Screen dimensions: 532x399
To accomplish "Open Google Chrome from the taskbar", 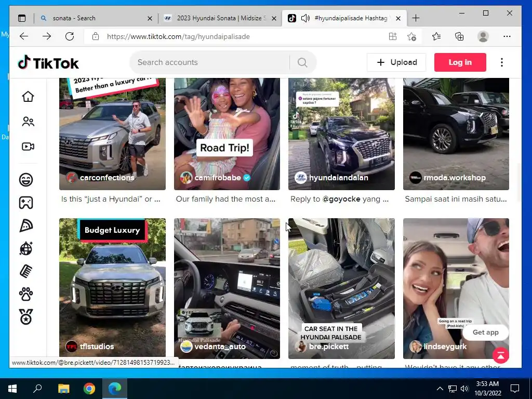I will pos(89,389).
